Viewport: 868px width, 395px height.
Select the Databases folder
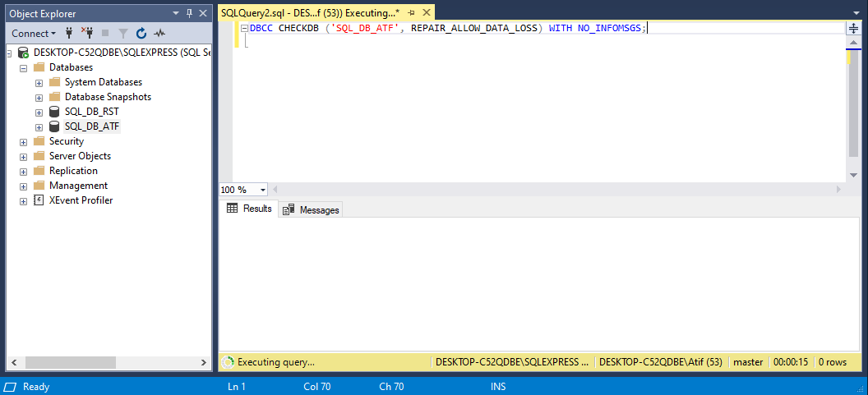pos(71,67)
